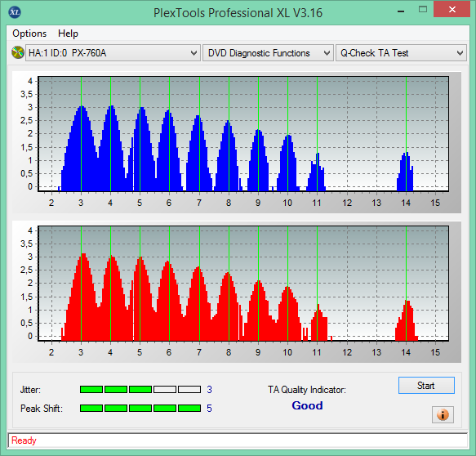Open the Options menu
The height and width of the screenshot is (456, 476).
pos(29,34)
